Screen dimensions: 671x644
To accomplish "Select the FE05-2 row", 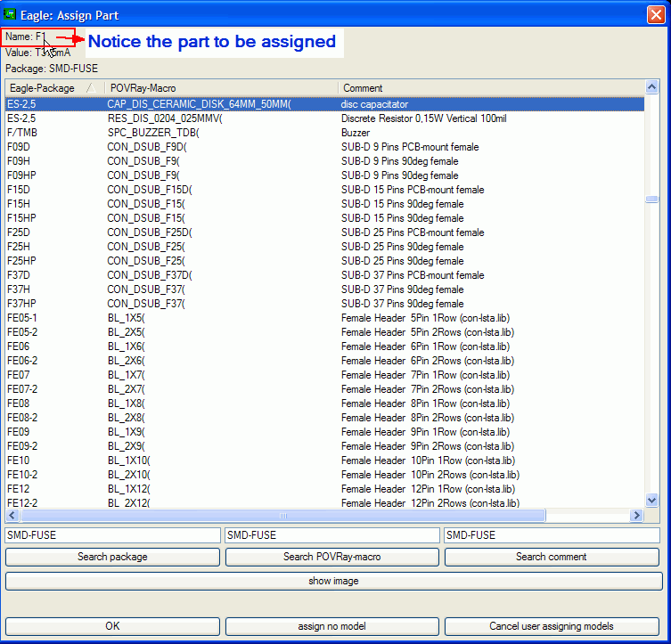I will pyautogui.click(x=324, y=332).
